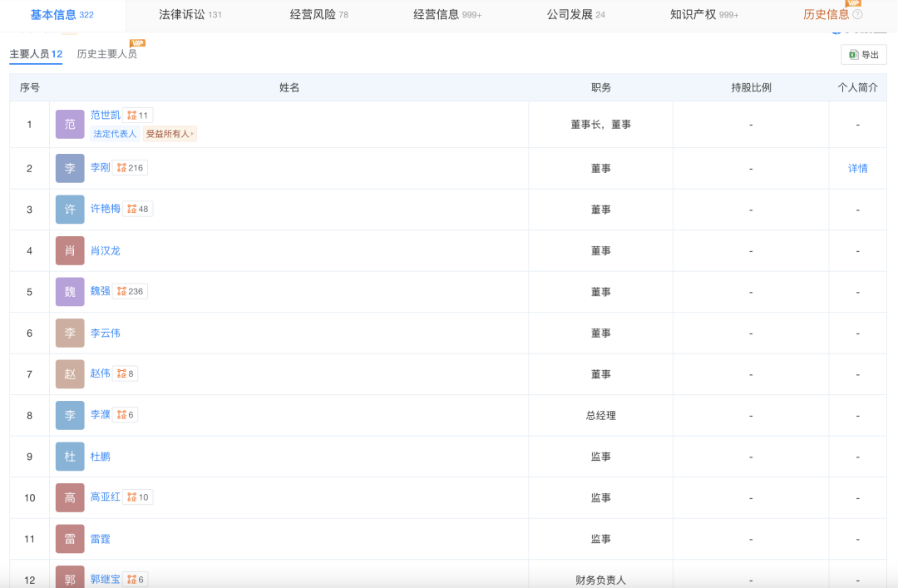Screen dimensions: 898x588
Task: Open 范世凯's profile name link
Action: 105,116
